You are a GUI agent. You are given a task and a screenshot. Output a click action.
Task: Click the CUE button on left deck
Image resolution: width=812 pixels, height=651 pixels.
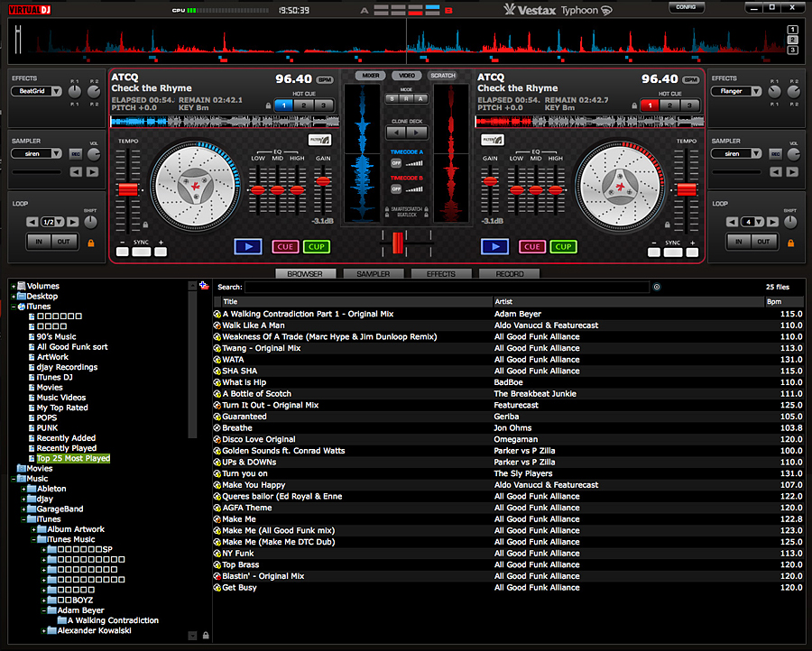coord(285,246)
